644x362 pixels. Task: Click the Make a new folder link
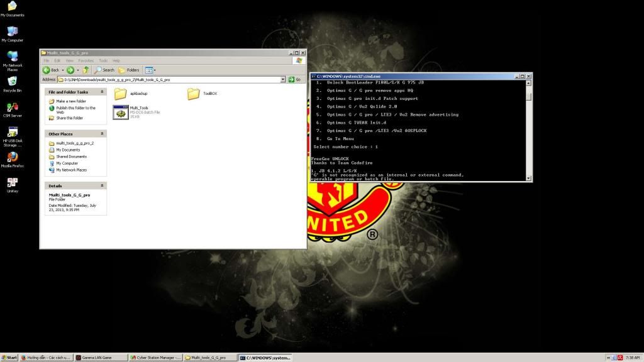click(x=70, y=101)
